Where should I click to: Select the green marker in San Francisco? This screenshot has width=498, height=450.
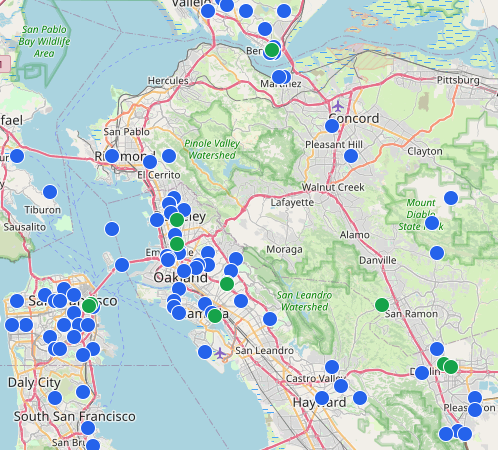pyautogui.click(x=89, y=306)
